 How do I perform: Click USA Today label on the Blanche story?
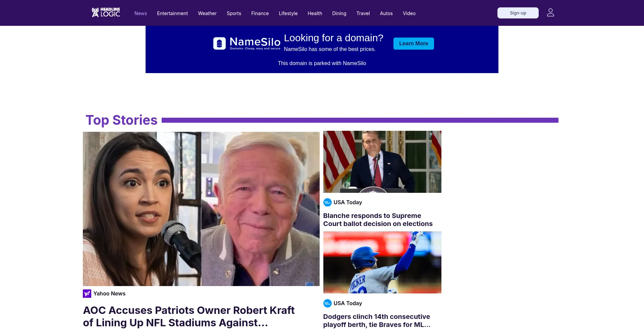pos(348,202)
